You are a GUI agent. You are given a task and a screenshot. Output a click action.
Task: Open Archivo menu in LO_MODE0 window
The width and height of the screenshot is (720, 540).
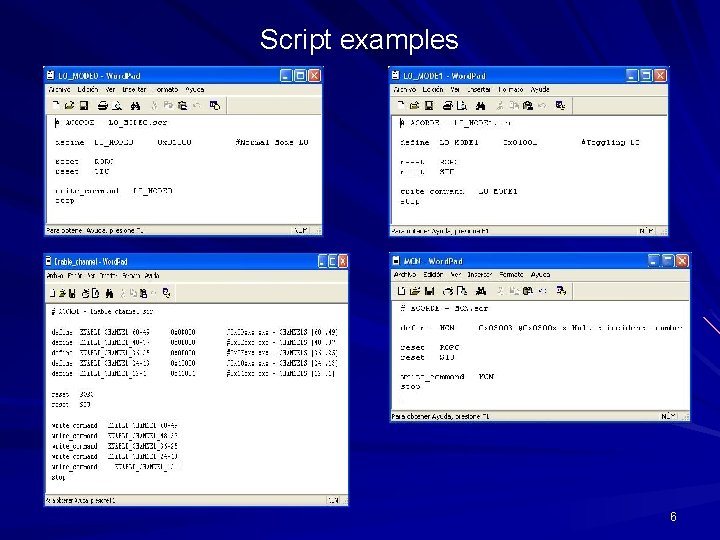tap(59, 90)
